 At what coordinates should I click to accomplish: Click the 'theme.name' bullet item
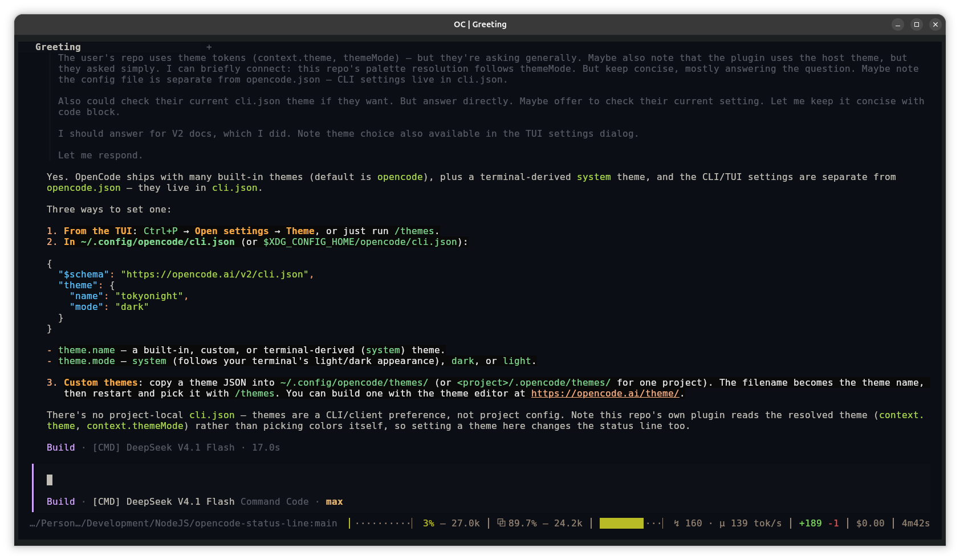click(x=87, y=350)
